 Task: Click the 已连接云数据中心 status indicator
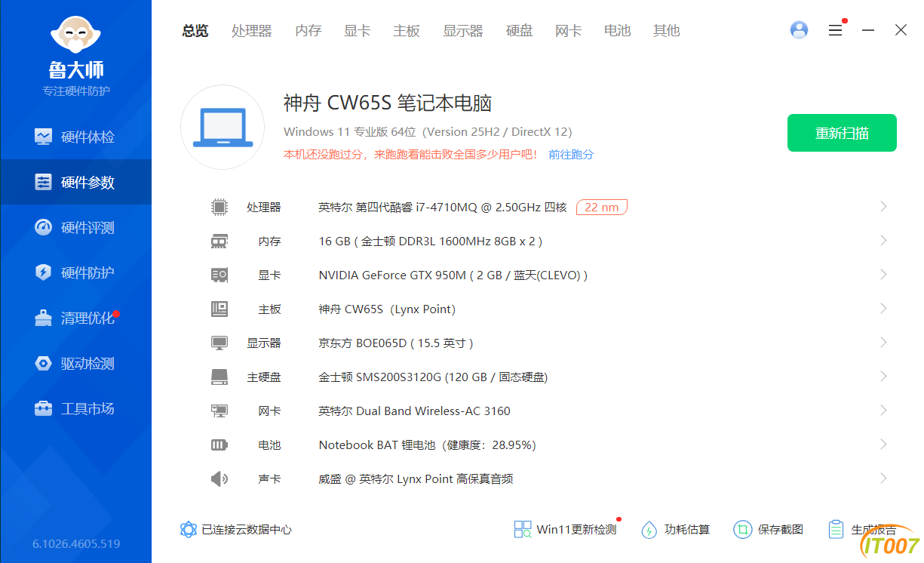(236, 530)
